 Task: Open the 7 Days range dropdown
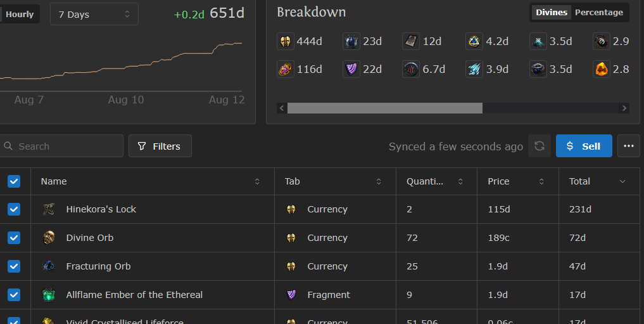point(94,15)
